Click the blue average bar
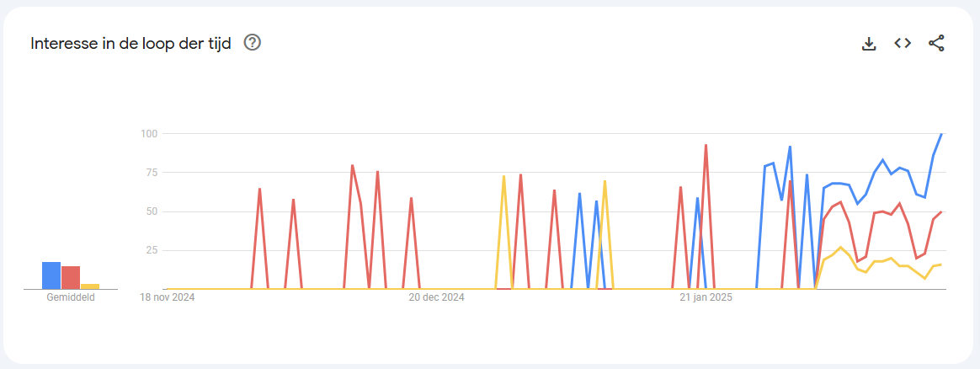The width and height of the screenshot is (980, 369). click(x=51, y=275)
